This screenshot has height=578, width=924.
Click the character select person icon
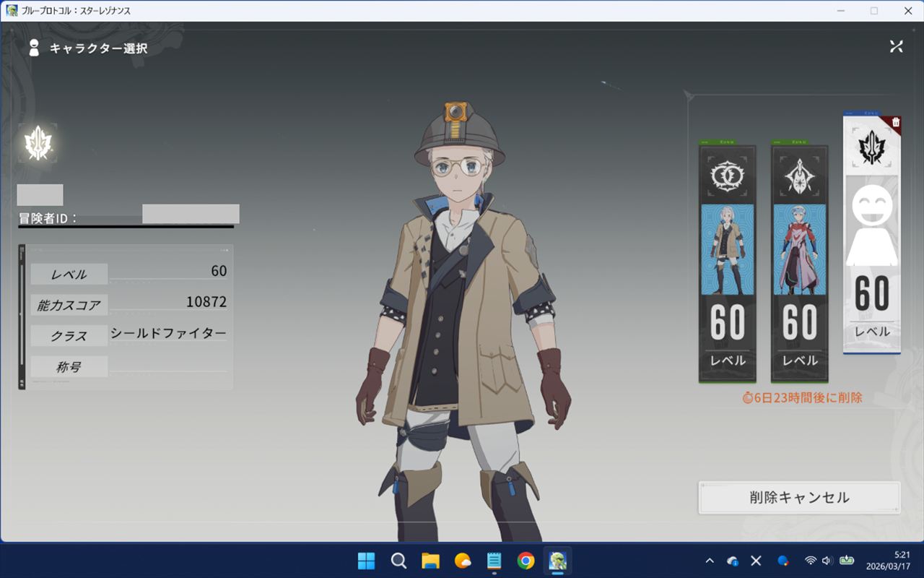pos(33,48)
